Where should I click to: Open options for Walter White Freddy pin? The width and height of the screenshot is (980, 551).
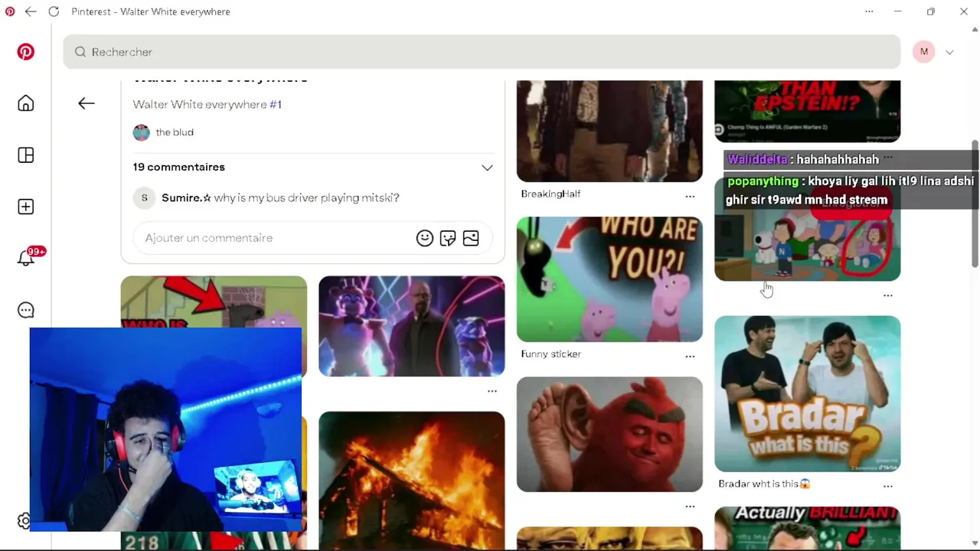[x=492, y=391]
